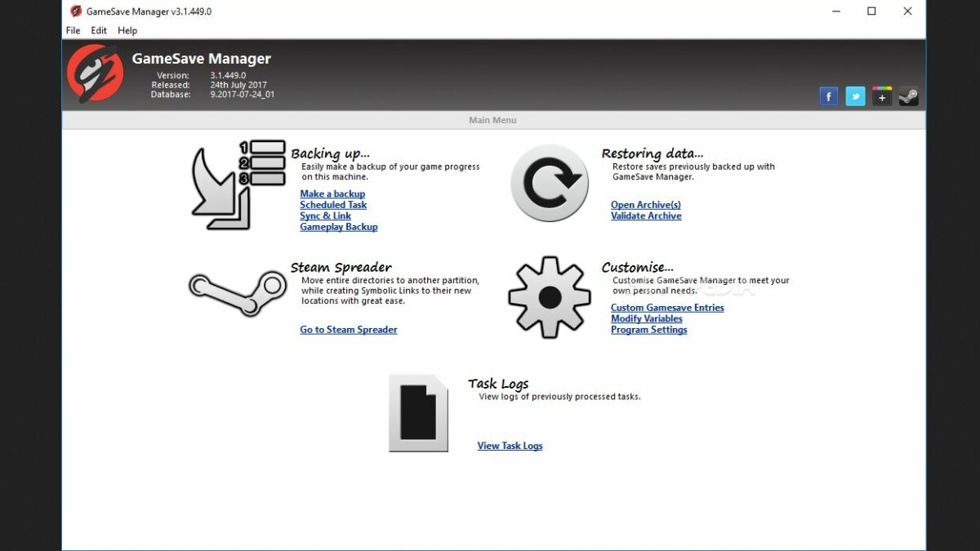Screen dimensions: 980x551
Task: Open Program Settings
Action: (x=648, y=330)
